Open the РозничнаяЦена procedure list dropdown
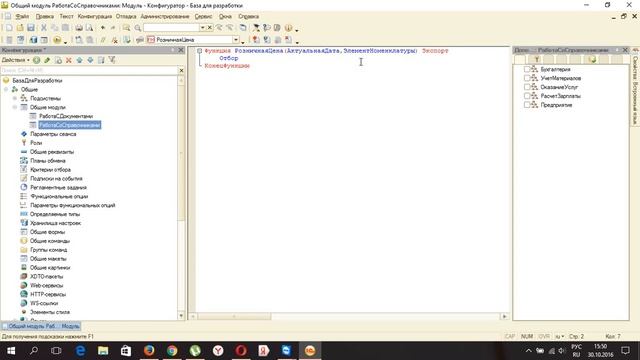 (x=236, y=40)
